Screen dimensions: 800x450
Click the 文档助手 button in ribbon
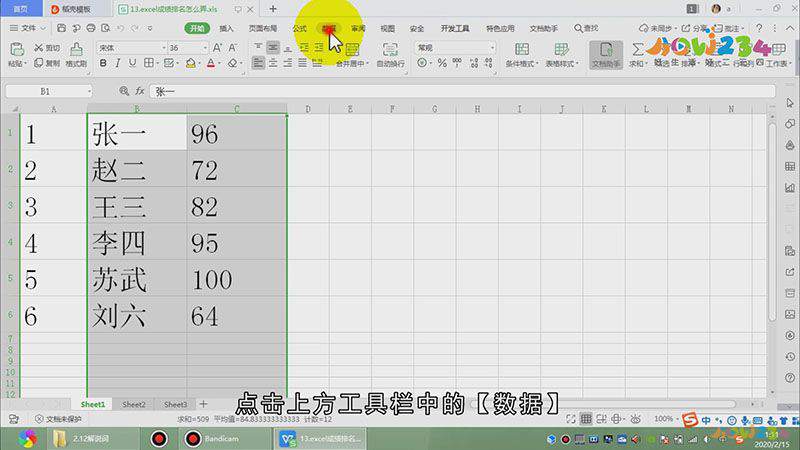click(606, 55)
